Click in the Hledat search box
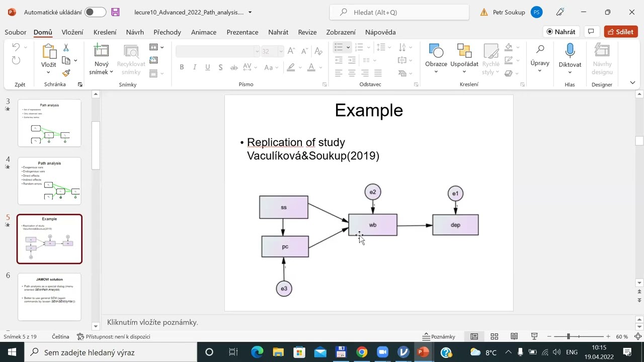644x362 pixels. (x=399, y=12)
